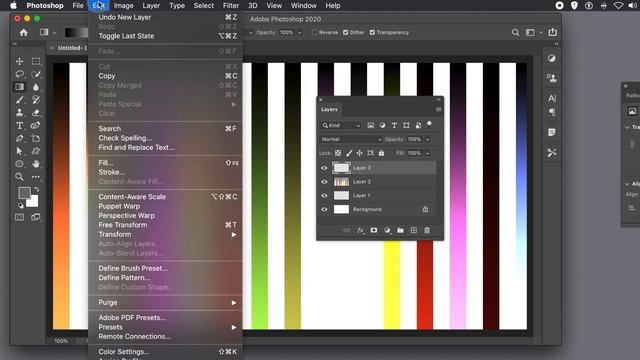Hide Layer 2 via eye icon
640x360 pixels.
click(x=324, y=182)
